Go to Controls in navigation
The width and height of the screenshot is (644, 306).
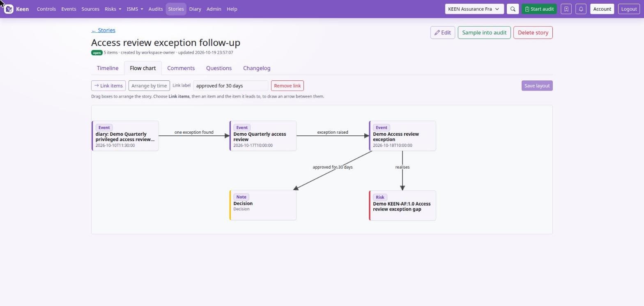point(46,9)
